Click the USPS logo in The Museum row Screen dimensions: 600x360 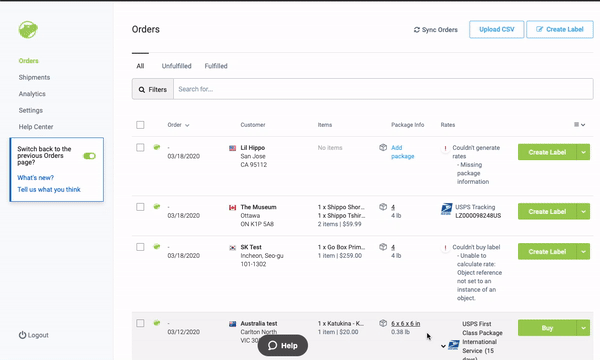tap(446, 209)
